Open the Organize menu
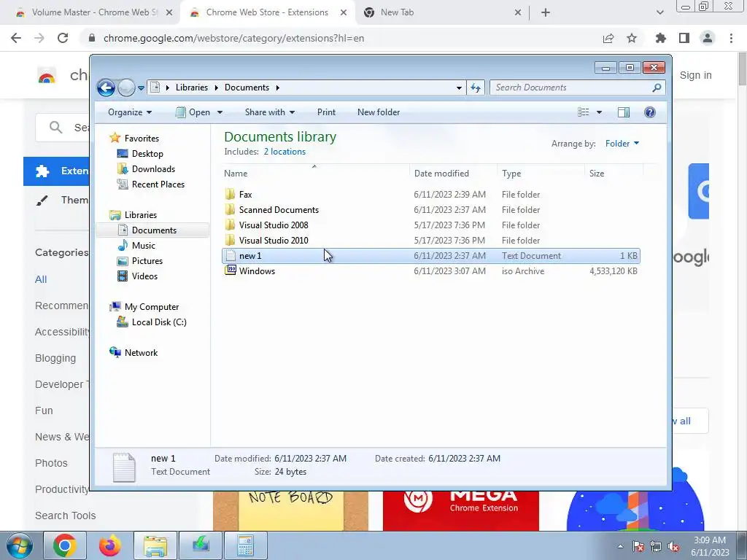The width and height of the screenshot is (747, 560). pos(130,112)
